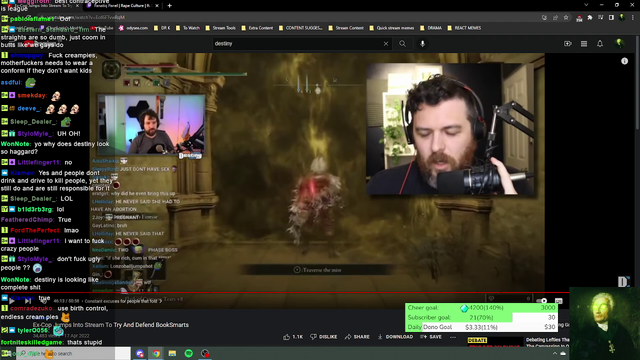This screenshot has height=360, width=640.
Task: Share the video
Action: pos(357,337)
